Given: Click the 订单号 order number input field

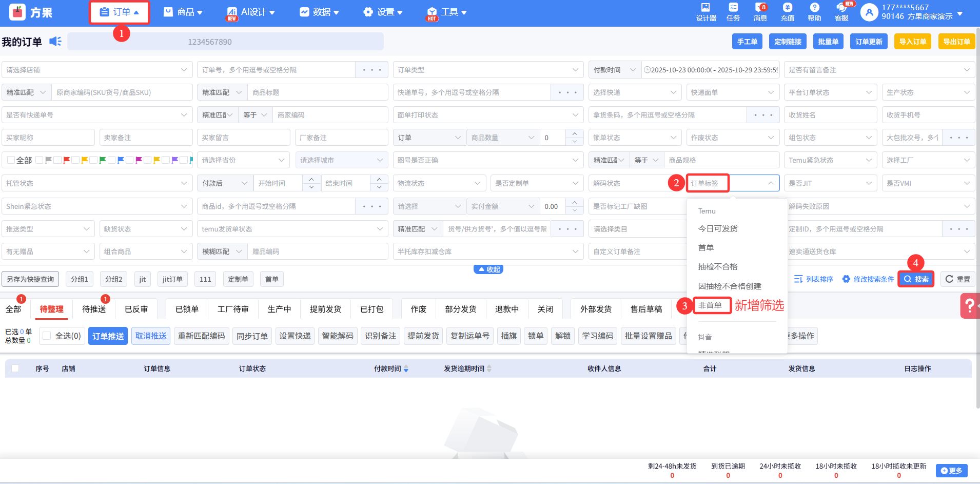Looking at the screenshot, I should (x=276, y=70).
